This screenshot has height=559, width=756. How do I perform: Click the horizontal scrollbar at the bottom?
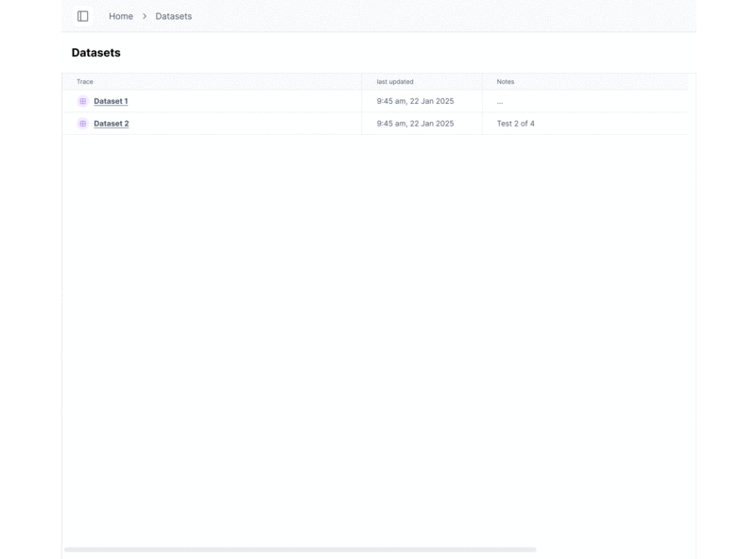300,549
